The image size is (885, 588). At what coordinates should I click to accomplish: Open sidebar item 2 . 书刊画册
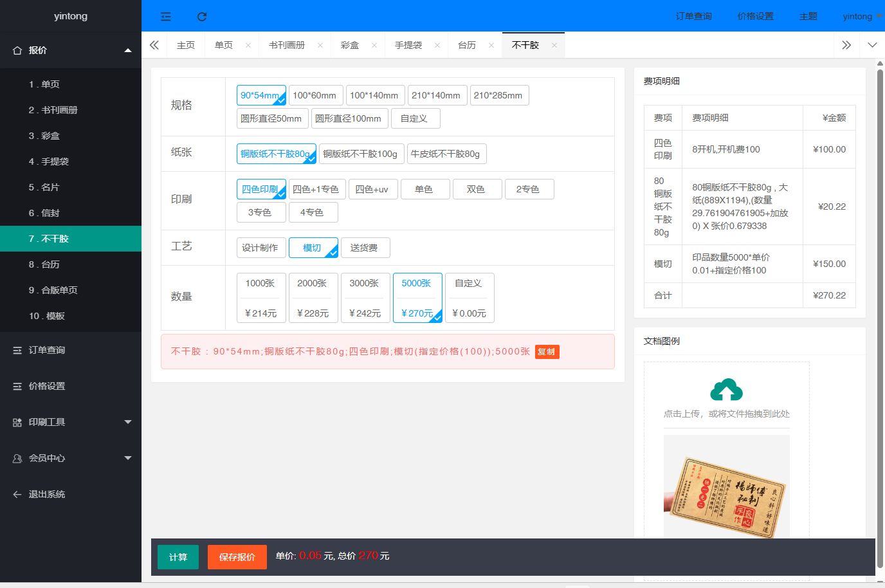[x=71, y=110]
